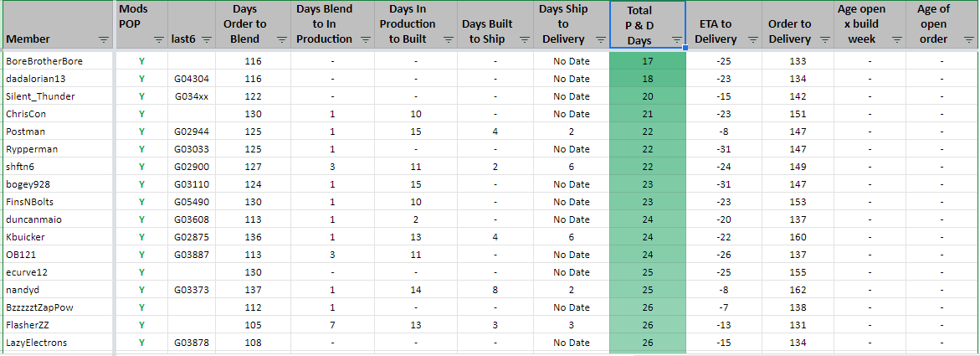Open the Member column filter icon
The height and width of the screenshot is (356, 980).
click(x=104, y=39)
